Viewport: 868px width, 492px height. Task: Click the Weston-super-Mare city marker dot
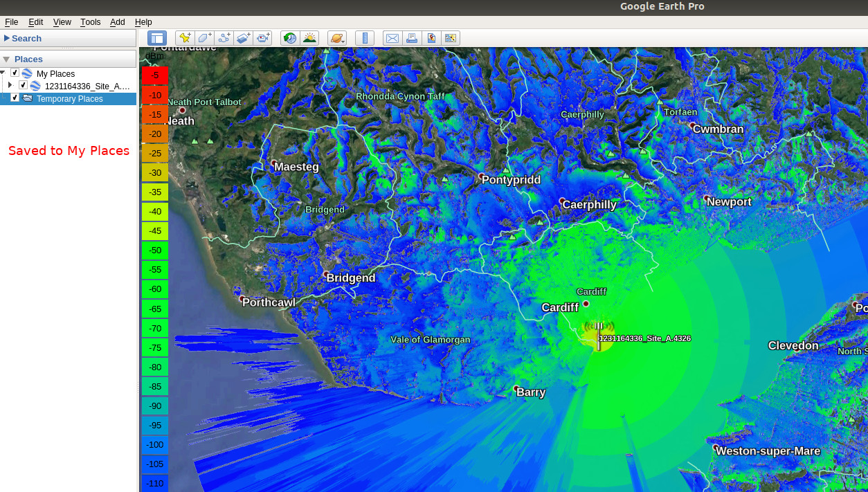pyautogui.click(x=716, y=448)
